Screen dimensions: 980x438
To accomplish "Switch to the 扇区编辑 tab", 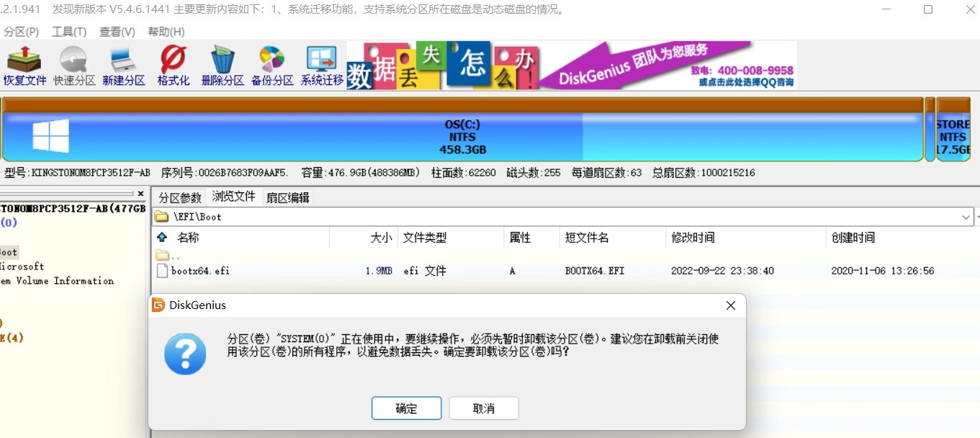I will tap(287, 197).
